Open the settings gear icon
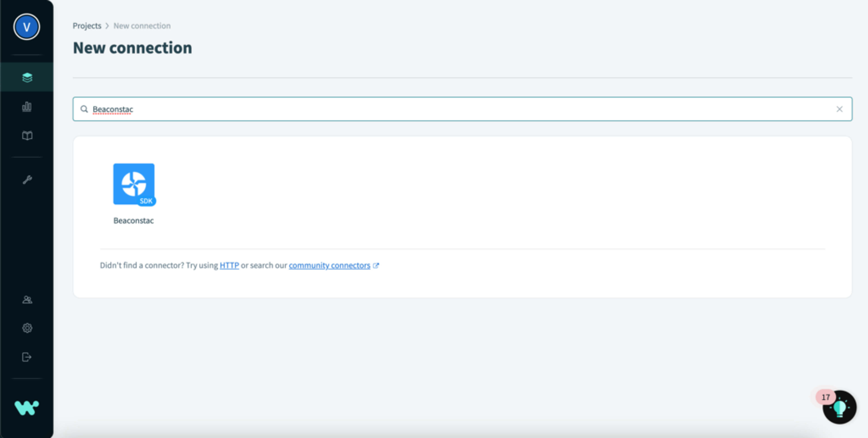The image size is (868, 438). pyautogui.click(x=27, y=328)
